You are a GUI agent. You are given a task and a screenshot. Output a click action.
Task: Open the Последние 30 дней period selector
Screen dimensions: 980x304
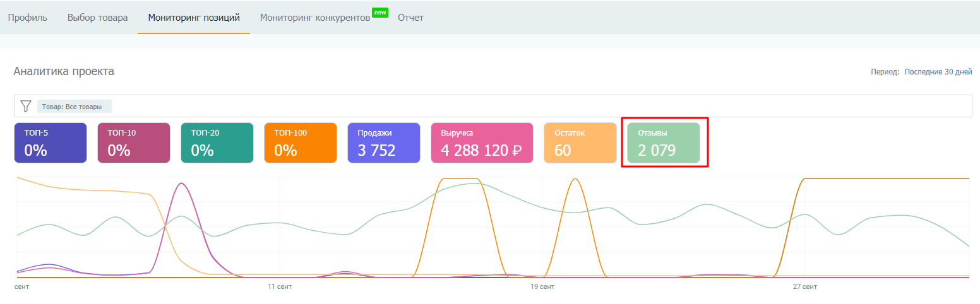coord(938,72)
